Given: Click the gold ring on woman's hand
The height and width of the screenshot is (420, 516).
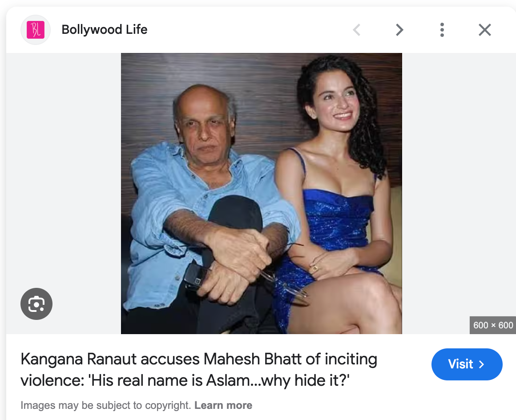Looking at the screenshot, I should click(314, 268).
